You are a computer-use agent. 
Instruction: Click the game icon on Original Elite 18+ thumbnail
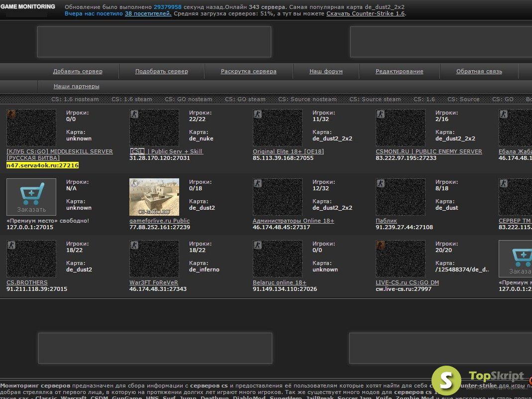(x=258, y=114)
